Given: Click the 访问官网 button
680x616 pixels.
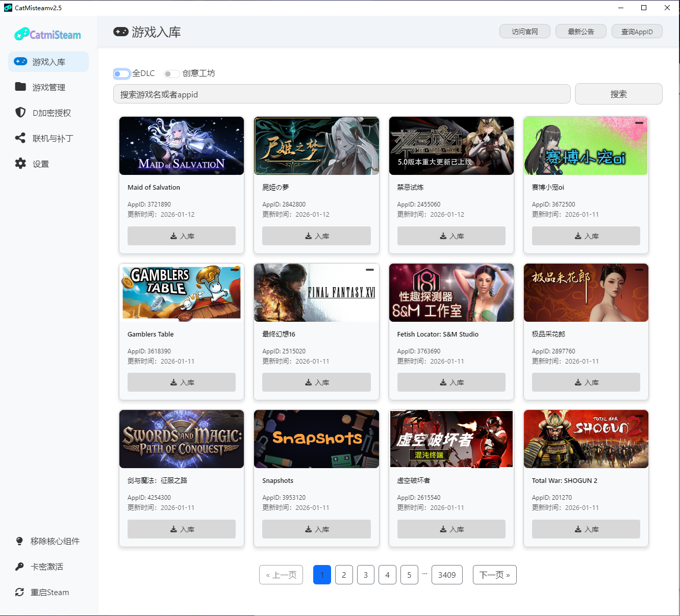Looking at the screenshot, I should point(525,32).
